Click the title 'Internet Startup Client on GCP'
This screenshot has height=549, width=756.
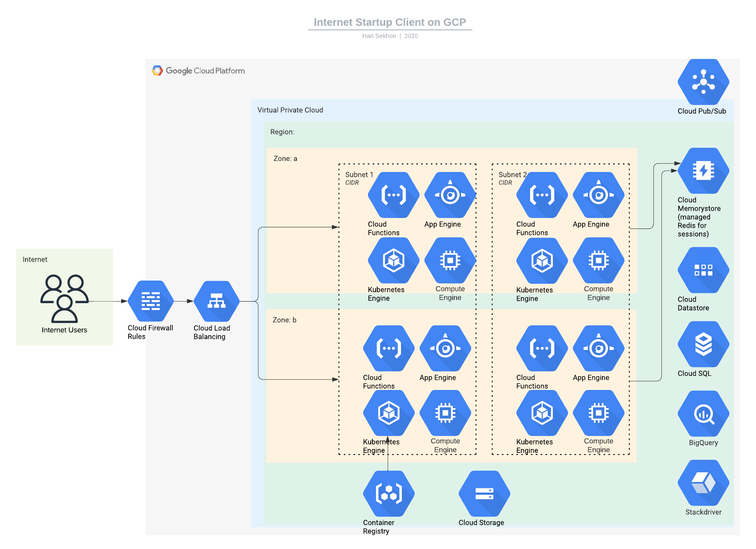(390, 22)
